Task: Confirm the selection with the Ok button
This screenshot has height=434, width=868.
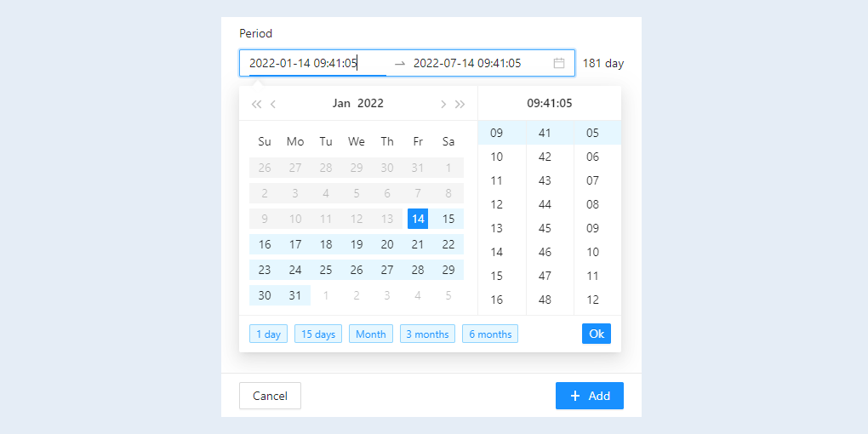Action: pos(597,334)
